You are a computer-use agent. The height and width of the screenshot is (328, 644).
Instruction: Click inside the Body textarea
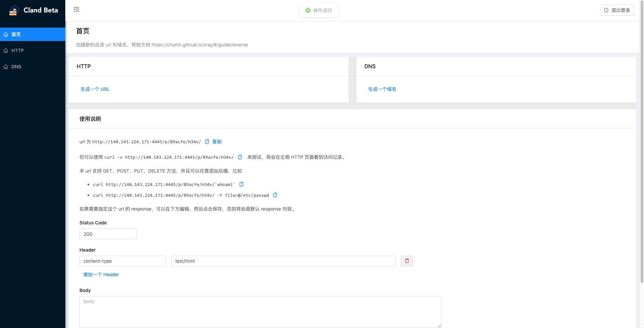260,312
